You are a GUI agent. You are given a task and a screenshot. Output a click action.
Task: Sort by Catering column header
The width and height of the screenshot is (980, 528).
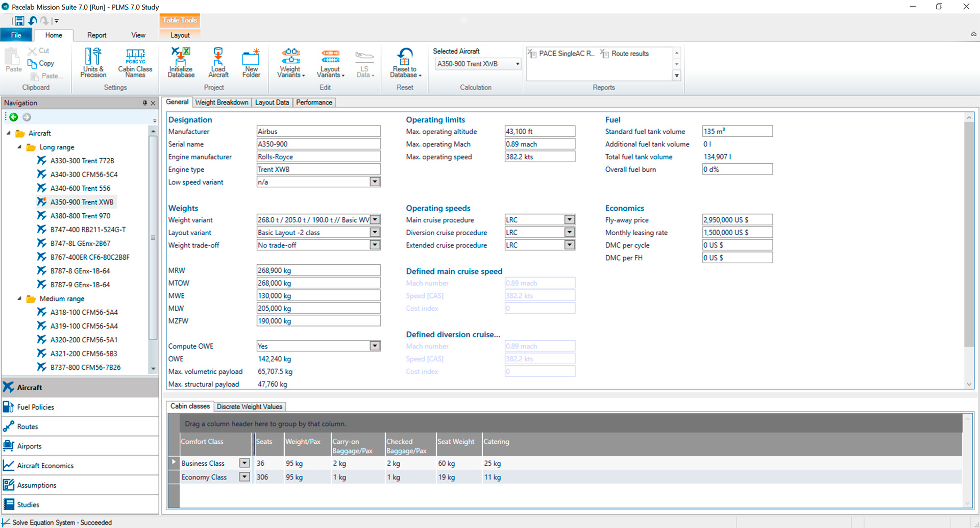point(722,444)
